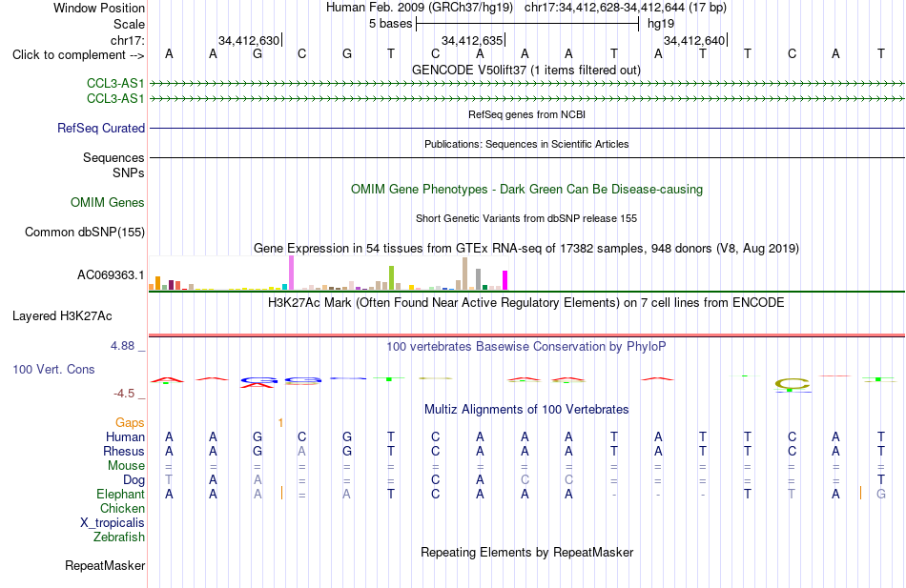Click the tall violet GTEx expression bar
Viewport: 906px width, 588px height.
tap(291, 273)
